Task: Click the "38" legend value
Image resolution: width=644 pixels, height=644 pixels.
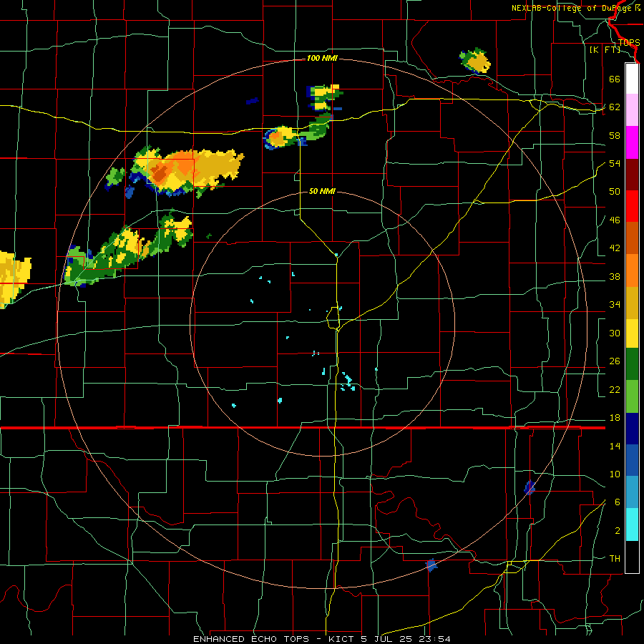Action: [615, 276]
